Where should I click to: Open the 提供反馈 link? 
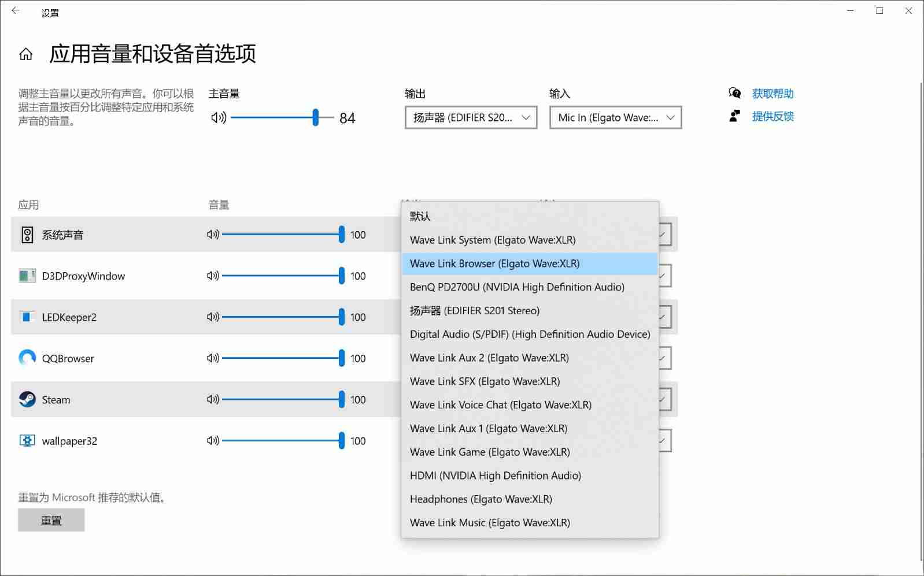773,116
